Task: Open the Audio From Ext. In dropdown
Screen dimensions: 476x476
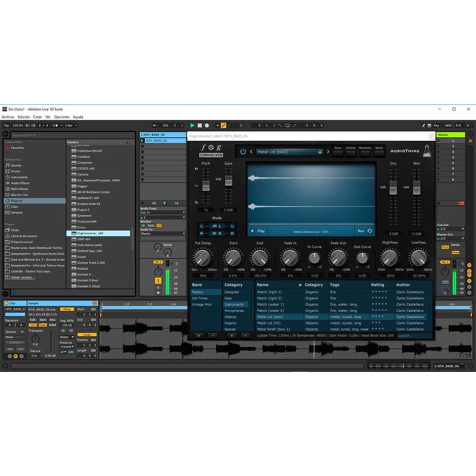Action: pyautogui.click(x=163, y=212)
